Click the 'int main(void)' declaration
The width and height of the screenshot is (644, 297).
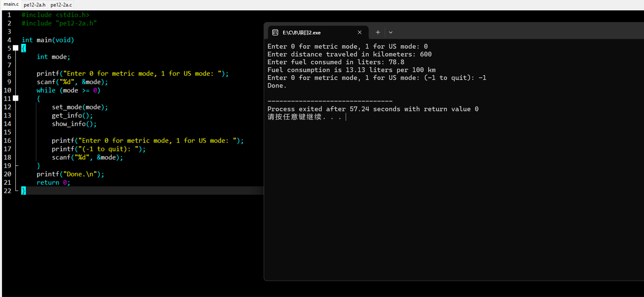pos(48,40)
